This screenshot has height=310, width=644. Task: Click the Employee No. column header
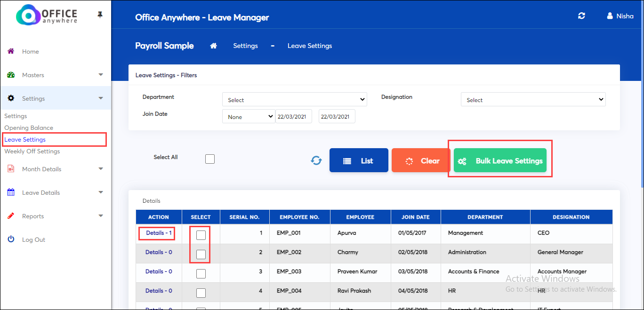tap(299, 217)
